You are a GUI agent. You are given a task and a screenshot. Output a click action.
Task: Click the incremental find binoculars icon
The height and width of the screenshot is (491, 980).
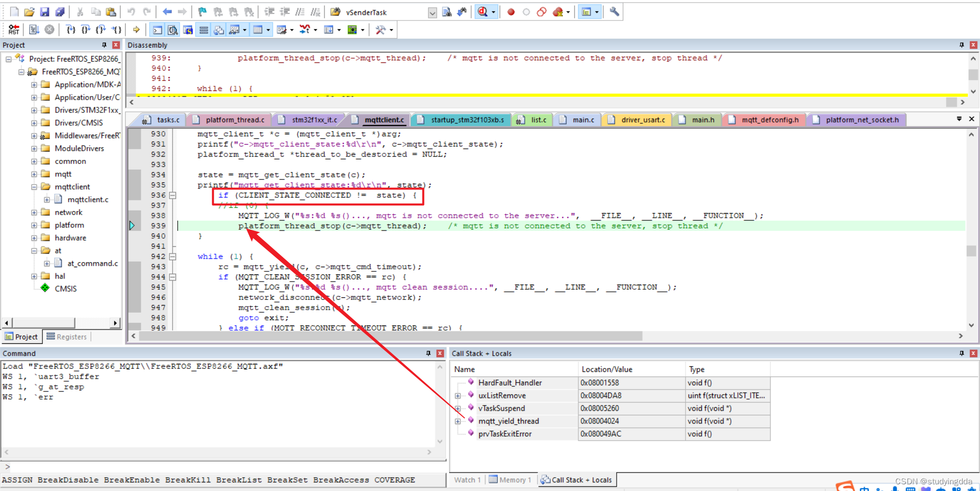[x=462, y=12]
